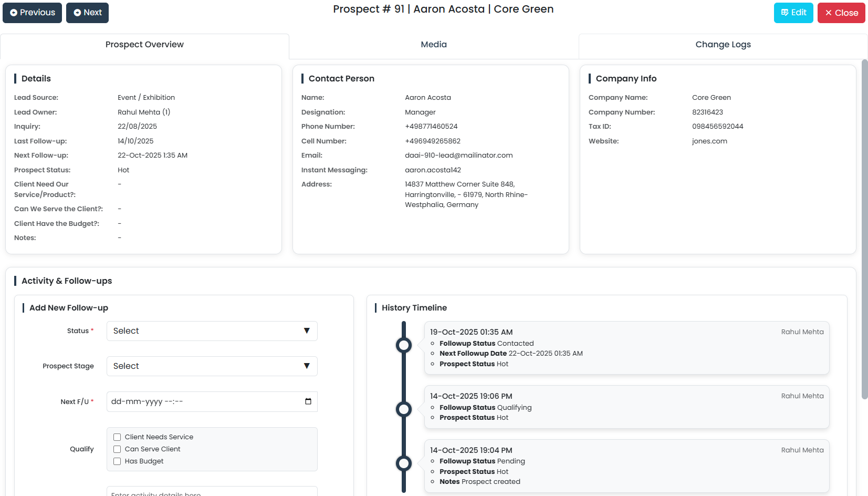
Task: Click the Next button to view next prospect
Action: [87, 13]
